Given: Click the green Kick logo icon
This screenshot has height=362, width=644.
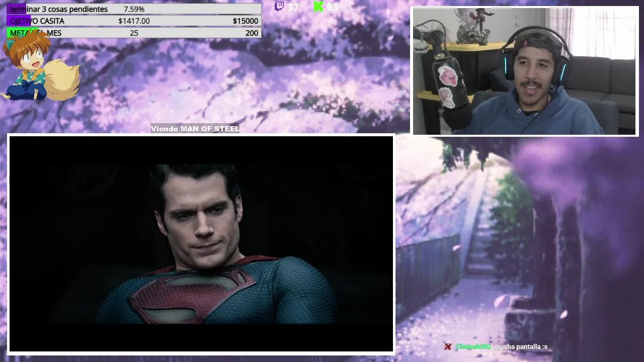Looking at the screenshot, I should pyautogui.click(x=318, y=7).
